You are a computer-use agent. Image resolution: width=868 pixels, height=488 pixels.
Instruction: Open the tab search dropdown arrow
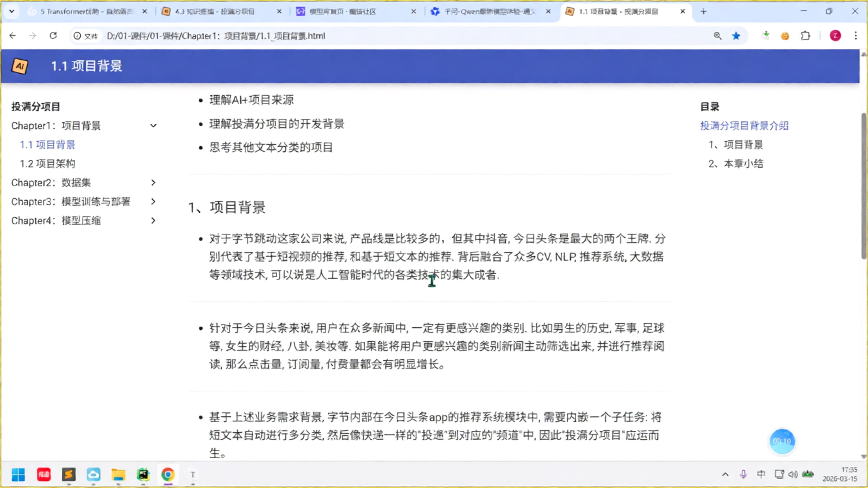coord(12,12)
